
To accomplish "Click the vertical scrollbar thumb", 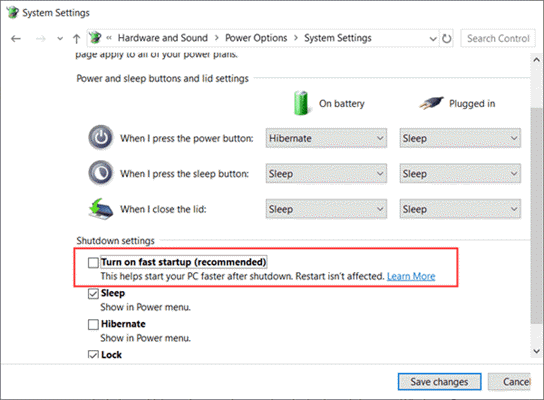I will click(536, 216).
